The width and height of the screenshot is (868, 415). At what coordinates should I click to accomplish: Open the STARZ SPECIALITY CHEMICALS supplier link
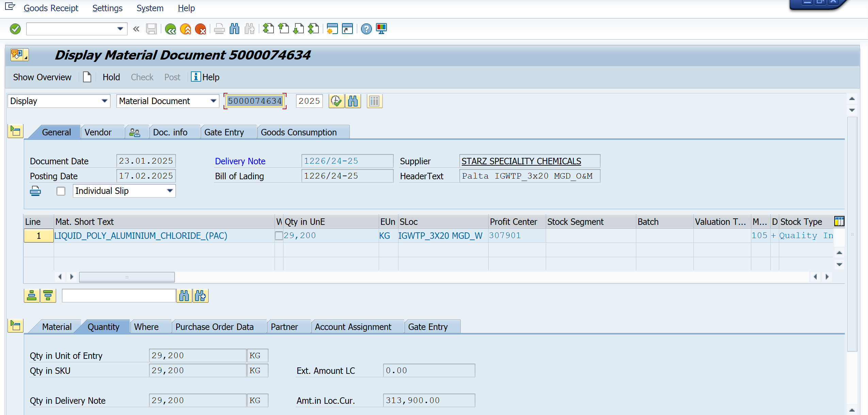tap(521, 161)
